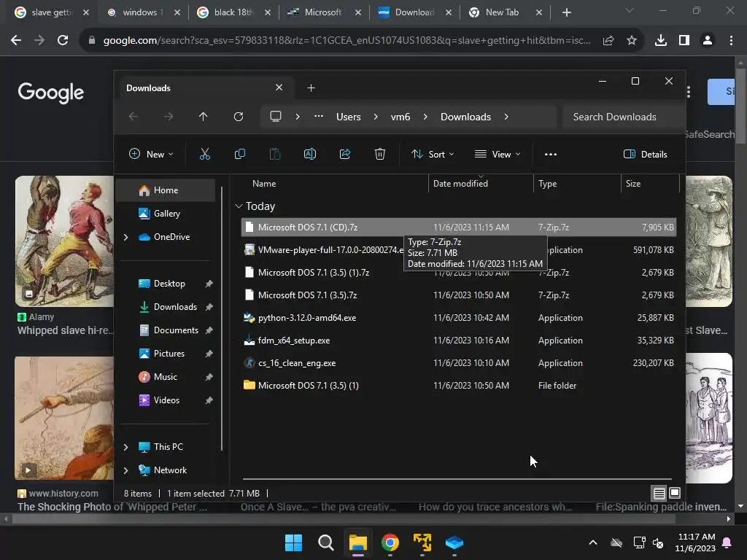
Task: Open the View dropdown menu
Action: pyautogui.click(x=498, y=155)
